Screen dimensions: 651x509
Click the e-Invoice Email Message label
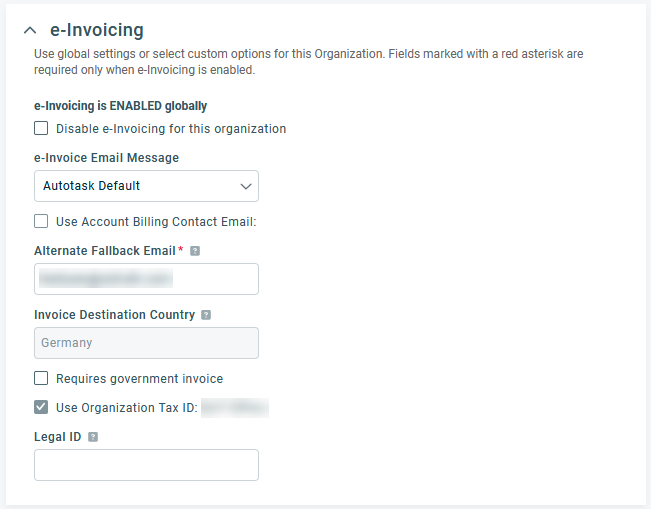click(x=106, y=158)
